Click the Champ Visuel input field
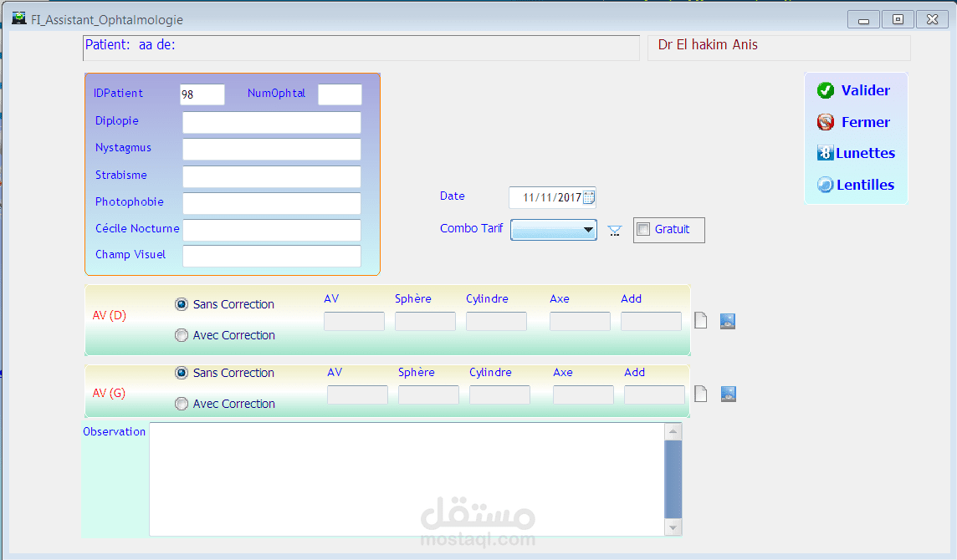The image size is (957, 560). click(272, 257)
